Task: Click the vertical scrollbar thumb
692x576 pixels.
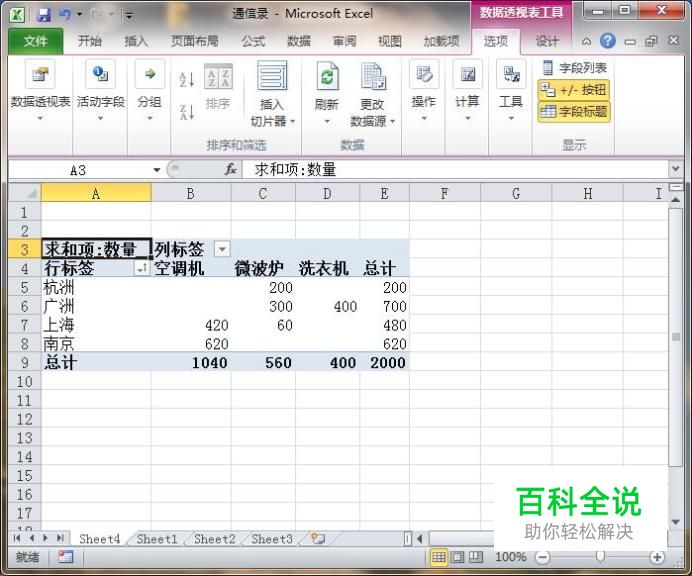Action: click(x=675, y=338)
